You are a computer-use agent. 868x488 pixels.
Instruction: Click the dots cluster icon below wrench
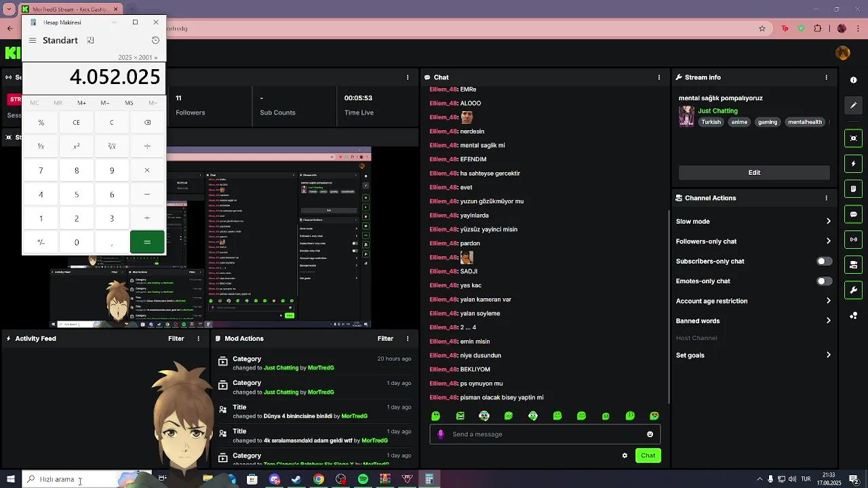pos(853,316)
